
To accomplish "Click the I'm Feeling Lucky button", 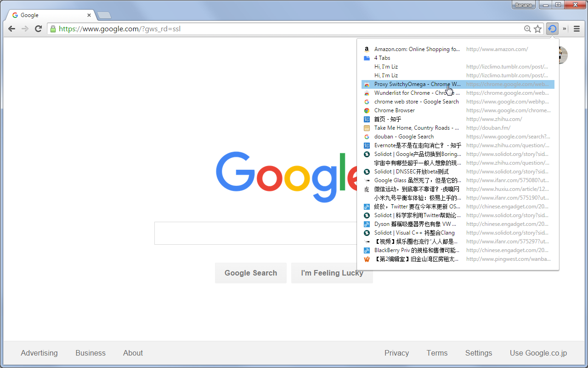I will click(x=332, y=273).
